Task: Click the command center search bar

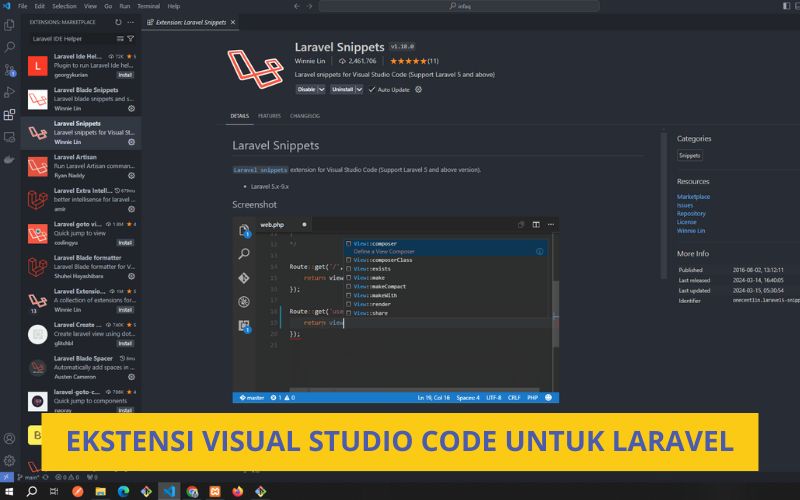Action: tap(459, 6)
